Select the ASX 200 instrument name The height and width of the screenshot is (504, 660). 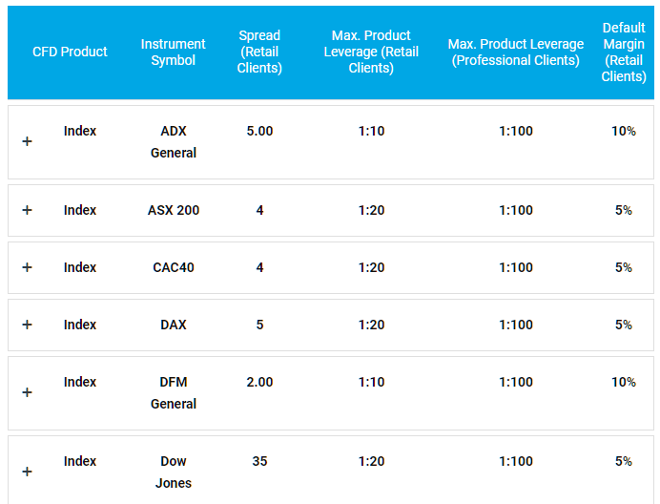173,210
